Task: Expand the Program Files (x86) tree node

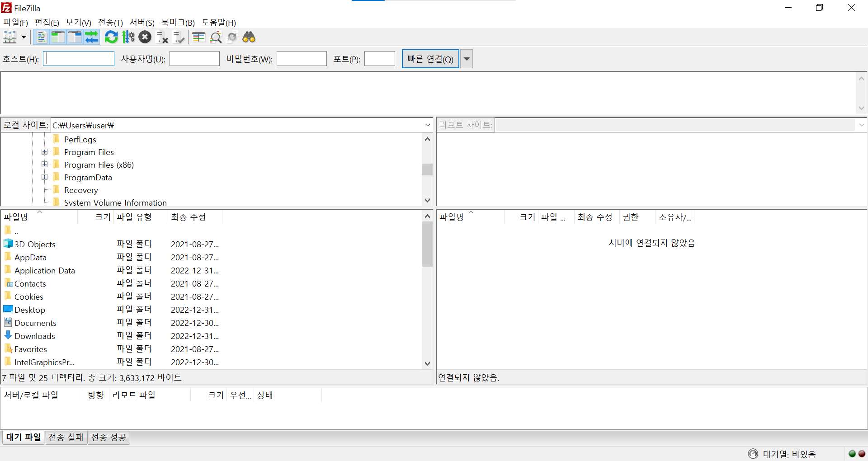Action: [44, 165]
